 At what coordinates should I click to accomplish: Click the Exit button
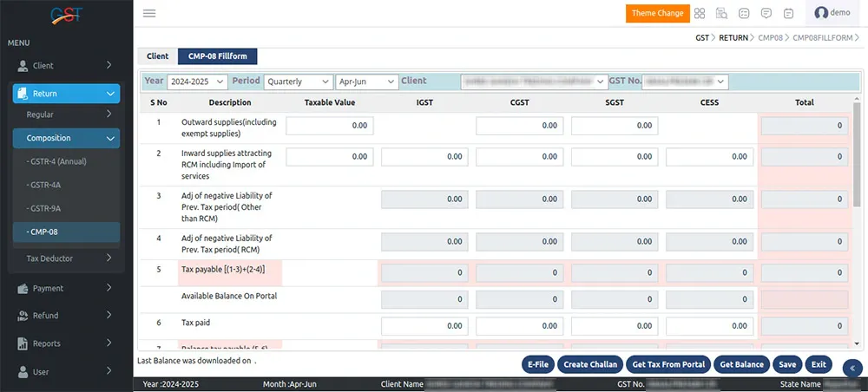(819, 364)
